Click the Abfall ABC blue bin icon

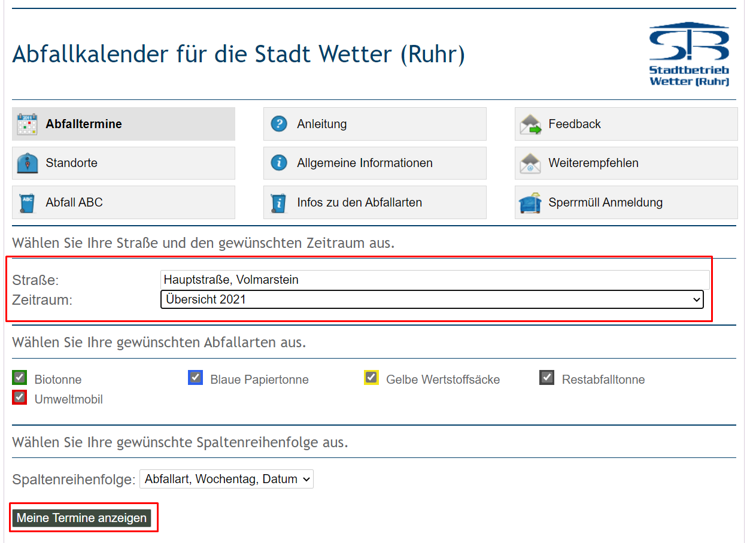(x=27, y=203)
